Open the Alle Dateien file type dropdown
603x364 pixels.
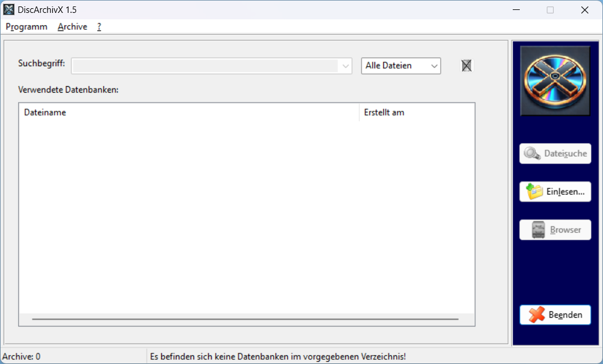point(401,66)
